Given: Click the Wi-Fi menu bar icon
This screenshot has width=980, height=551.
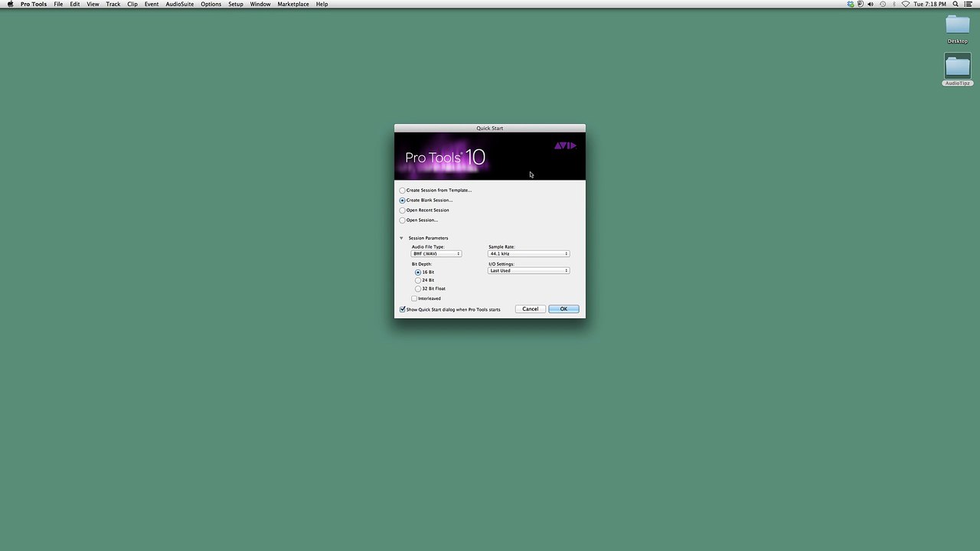Looking at the screenshot, I should (x=906, y=4).
